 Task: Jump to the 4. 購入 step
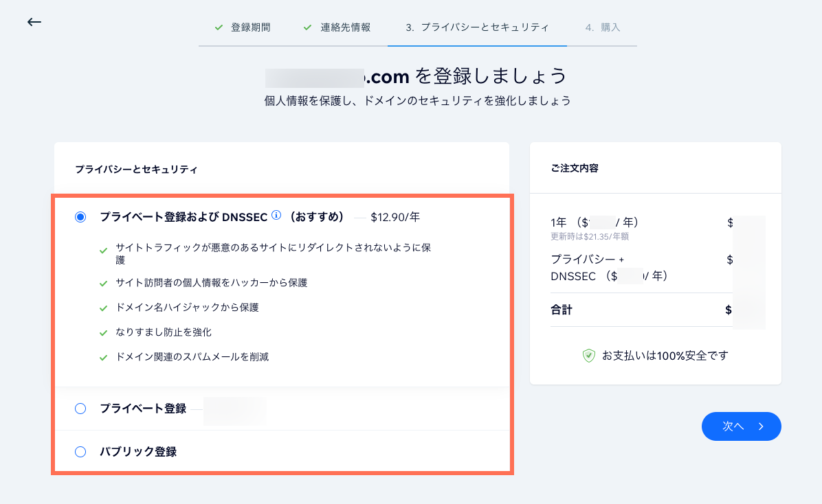click(x=602, y=27)
